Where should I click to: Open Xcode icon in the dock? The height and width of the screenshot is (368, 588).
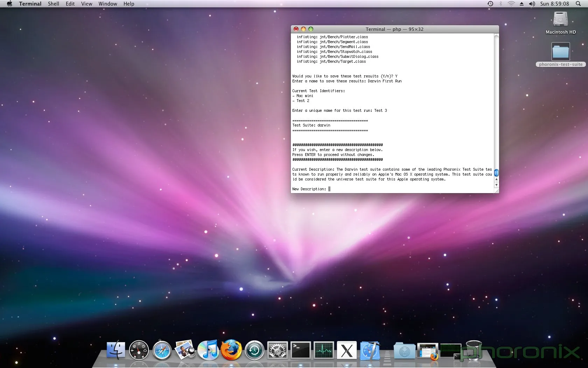point(370,350)
